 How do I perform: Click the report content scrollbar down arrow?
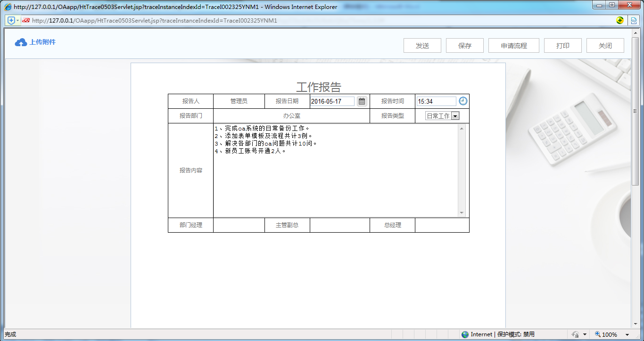coord(462,213)
